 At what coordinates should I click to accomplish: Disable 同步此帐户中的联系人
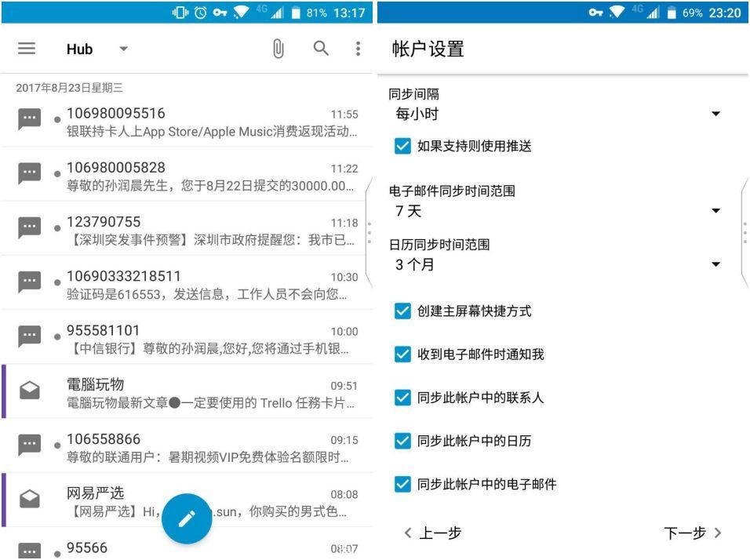(402, 398)
